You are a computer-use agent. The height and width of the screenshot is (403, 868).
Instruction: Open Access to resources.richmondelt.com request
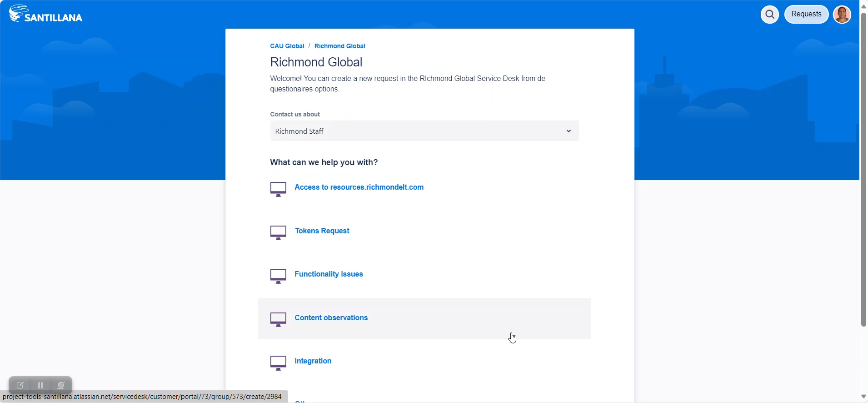[x=359, y=187]
